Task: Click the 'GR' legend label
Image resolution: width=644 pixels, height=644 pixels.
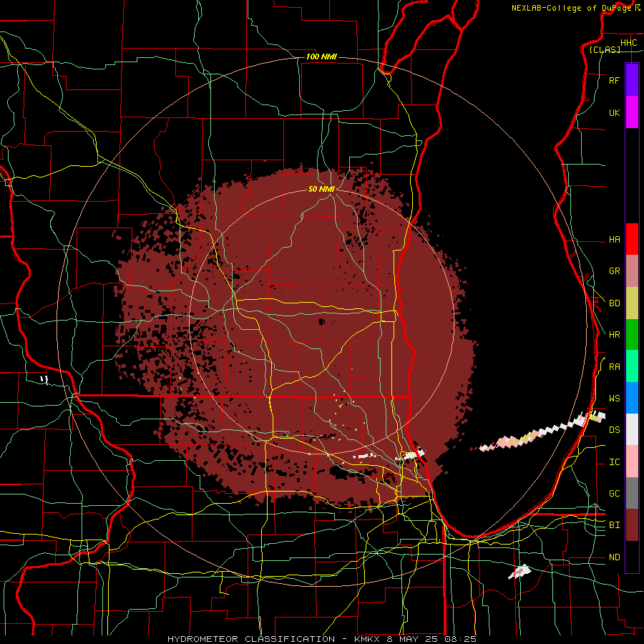Action: [x=614, y=271]
